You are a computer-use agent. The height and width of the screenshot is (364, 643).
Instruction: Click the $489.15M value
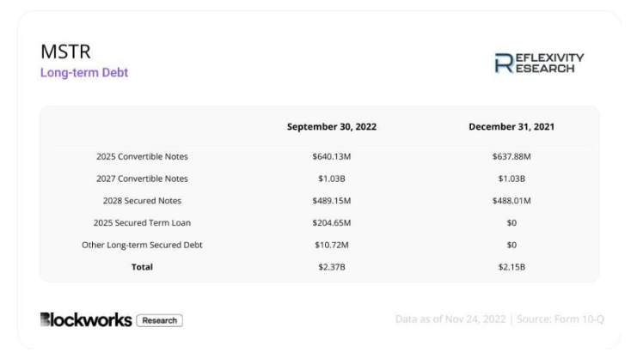click(x=332, y=201)
